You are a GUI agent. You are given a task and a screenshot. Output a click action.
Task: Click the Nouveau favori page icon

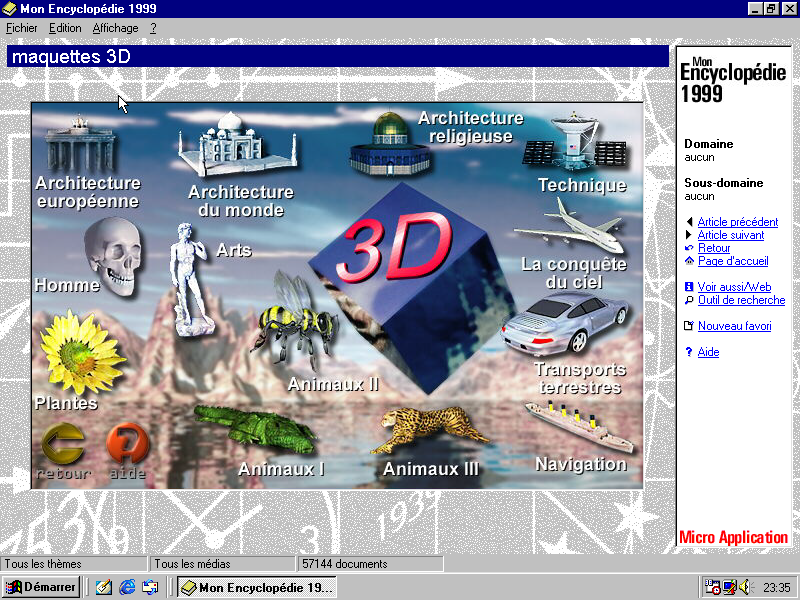pyautogui.click(x=689, y=326)
